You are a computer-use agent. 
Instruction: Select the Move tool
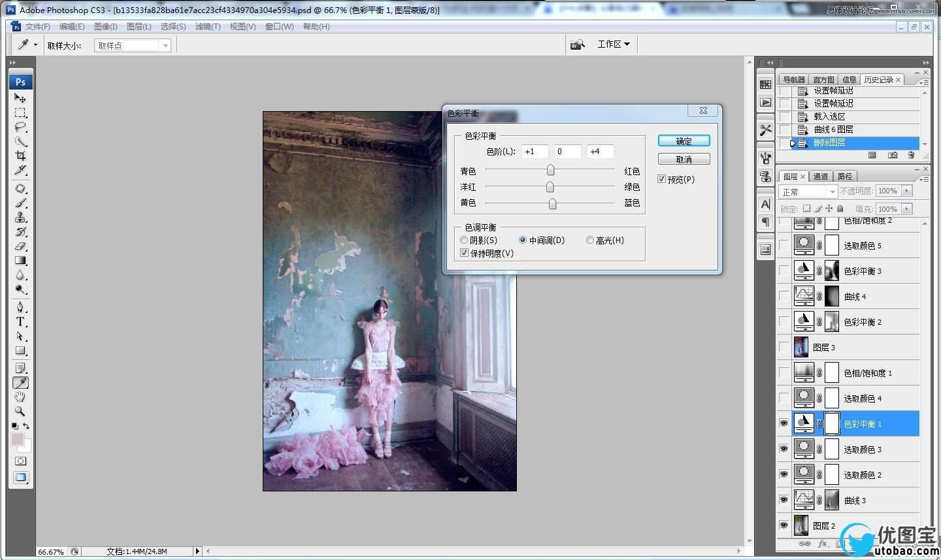coord(20,98)
